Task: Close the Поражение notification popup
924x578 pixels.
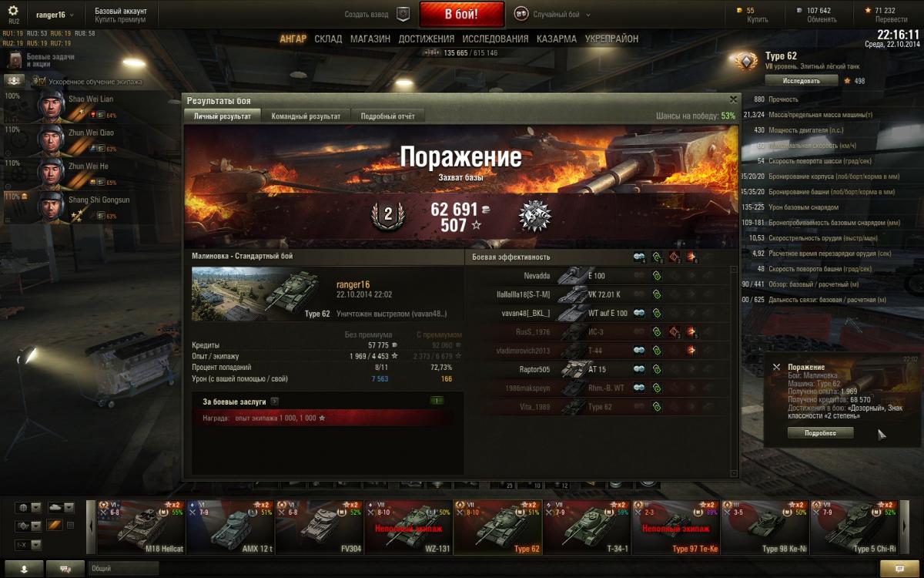Action: (x=776, y=368)
